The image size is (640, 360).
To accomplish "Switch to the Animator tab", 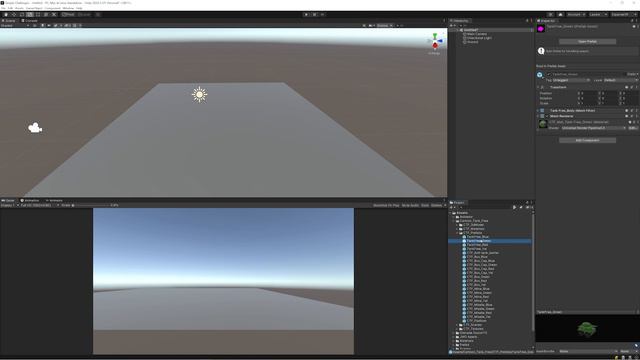I will click(x=54, y=200).
